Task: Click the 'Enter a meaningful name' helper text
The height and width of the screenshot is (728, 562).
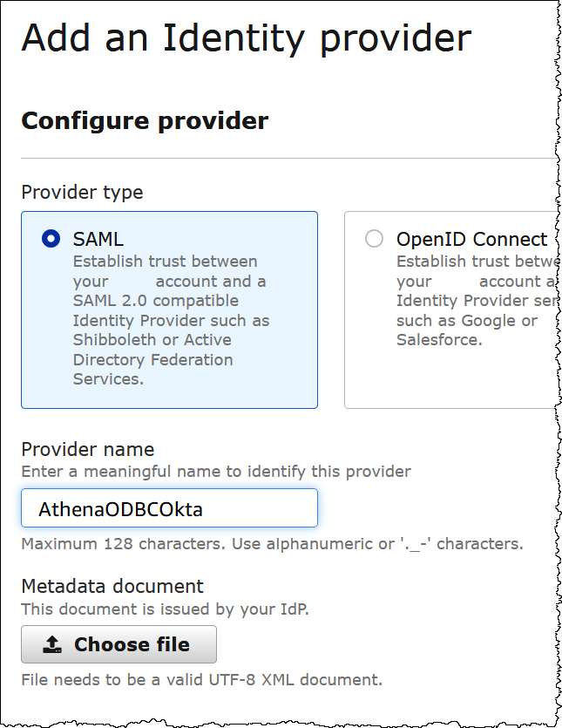Action: [x=215, y=472]
